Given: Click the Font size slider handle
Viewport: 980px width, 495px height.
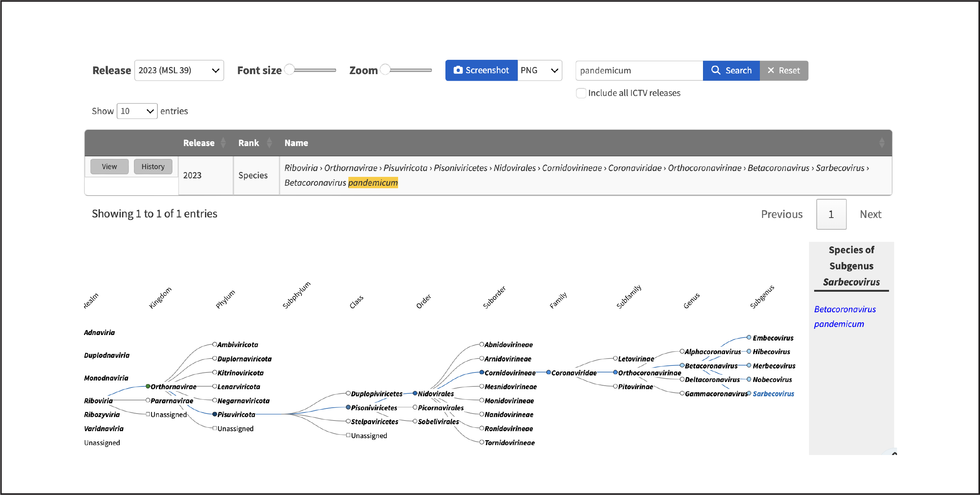Looking at the screenshot, I should coord(289,70).
